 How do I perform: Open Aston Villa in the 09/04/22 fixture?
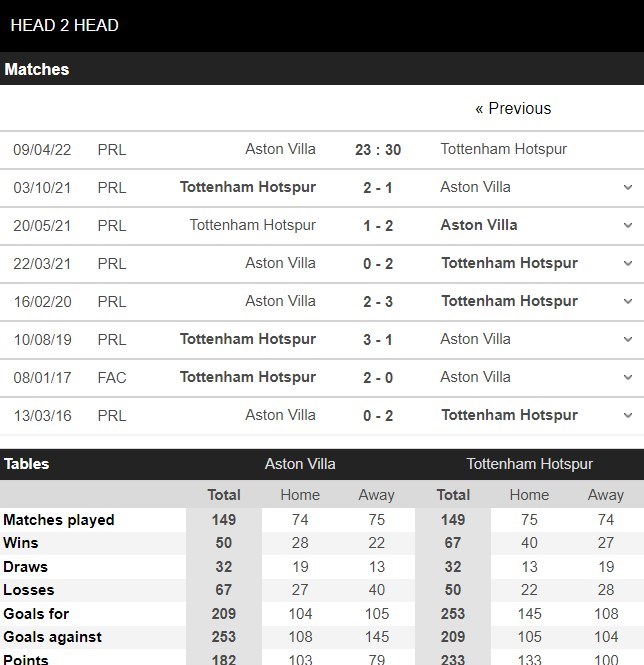[280, 149]
